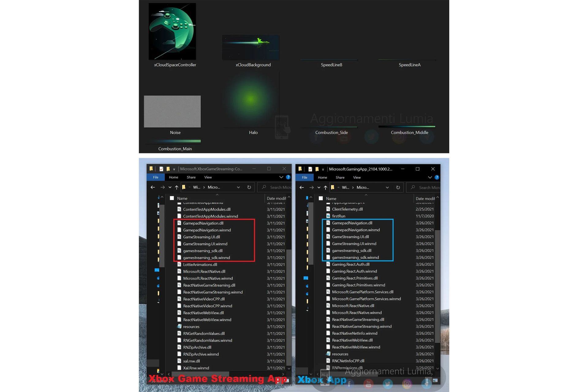
Task: Expand the ribbon chevron in the Xbox Game Streaming window
Action: point(281,177)
